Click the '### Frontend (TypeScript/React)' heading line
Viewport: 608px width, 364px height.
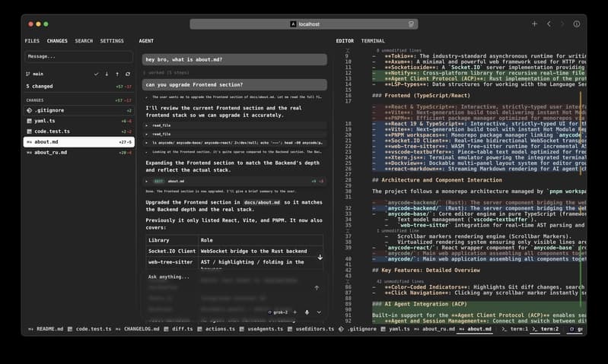point(421,95)
